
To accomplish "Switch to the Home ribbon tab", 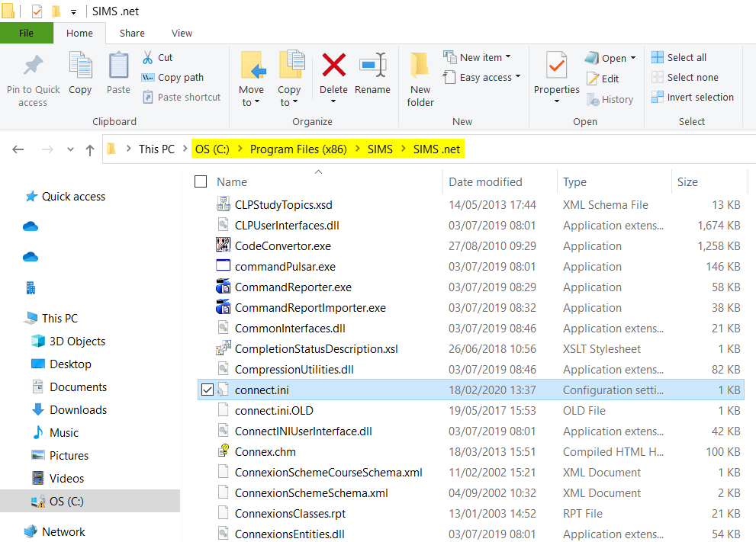I will click(x=79, y=34).
